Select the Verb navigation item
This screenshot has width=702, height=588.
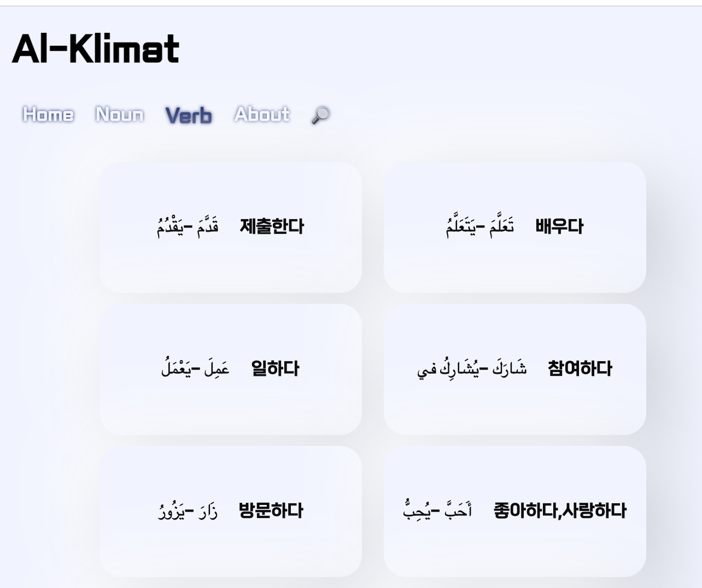[x=189, y=116]
